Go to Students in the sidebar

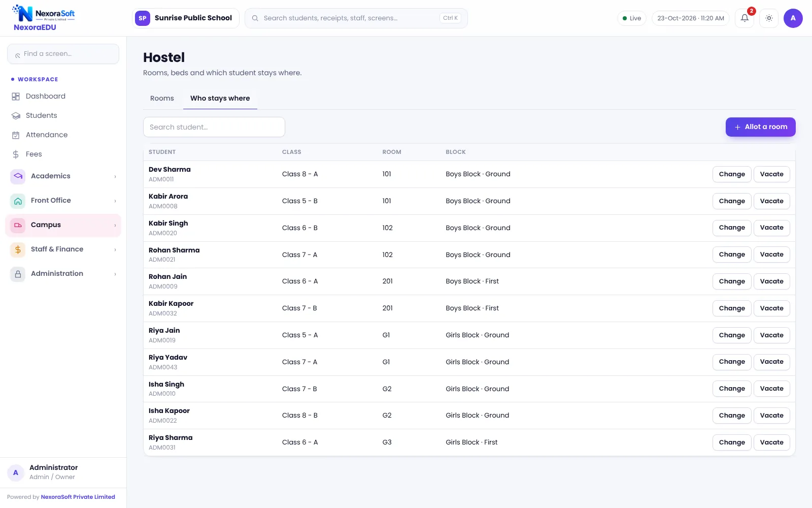coord(63,116)
